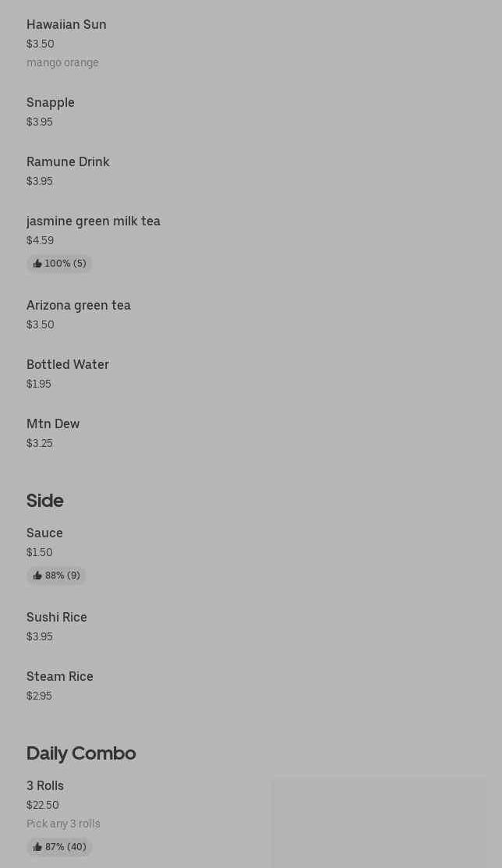Select Snapple from the drinks list
The image size is (502, 868).
coord(51,103)
